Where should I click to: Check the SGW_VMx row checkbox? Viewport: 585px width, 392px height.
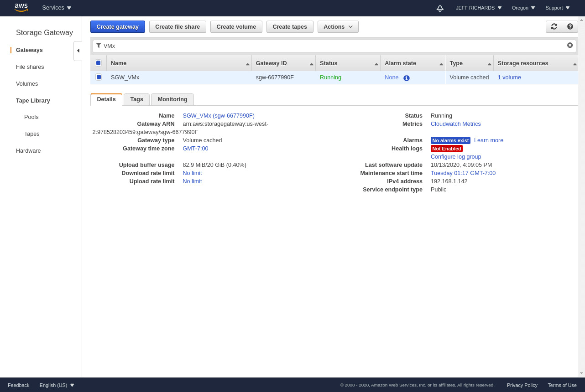(x=99, y=77)
